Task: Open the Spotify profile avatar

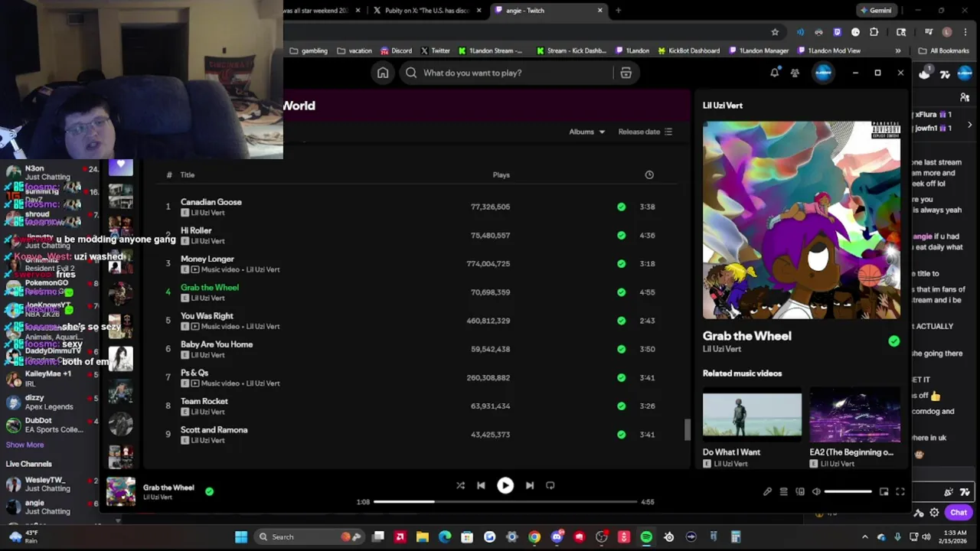Action: (x=823, y=73)
